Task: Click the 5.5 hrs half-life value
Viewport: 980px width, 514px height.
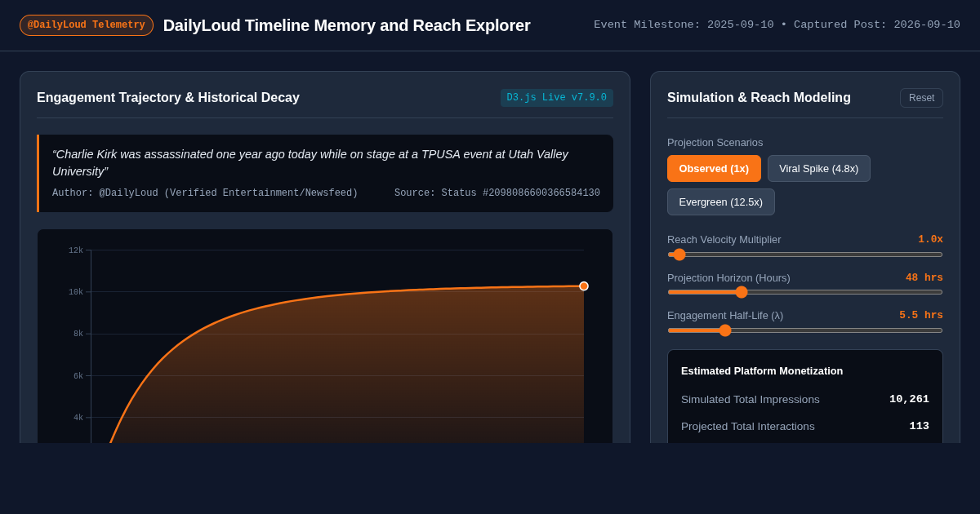Action: point(921,315)
